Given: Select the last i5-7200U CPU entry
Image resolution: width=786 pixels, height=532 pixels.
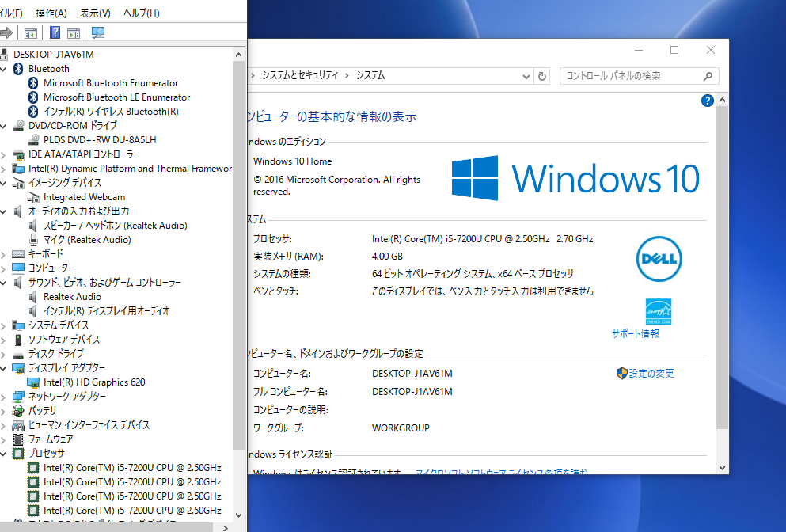Looking at the screenshot, I should (132, 511).
